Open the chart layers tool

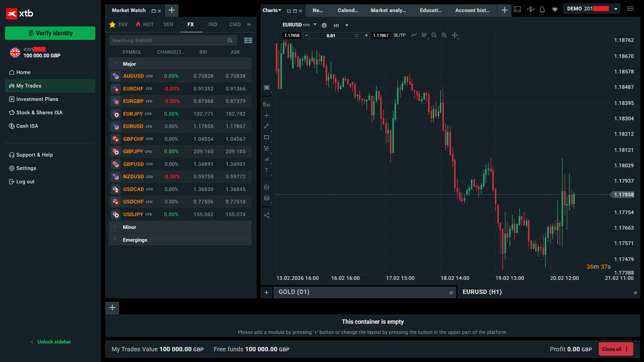[x=267, y=198]
